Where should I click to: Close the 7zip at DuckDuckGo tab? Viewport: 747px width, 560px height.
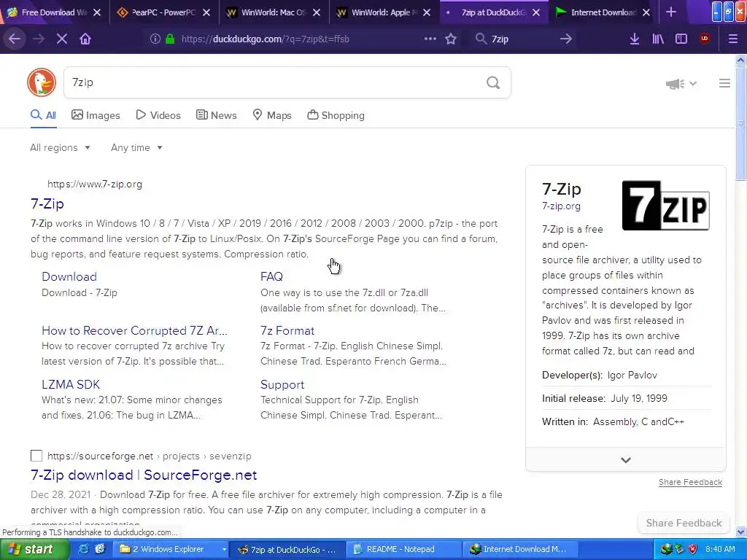536,12
